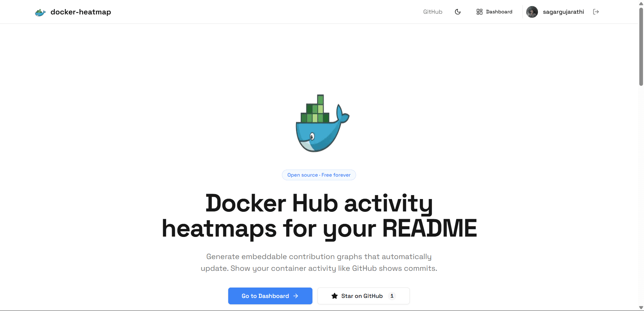Click the Go to Dashboard button
This screenshot has width=644, height=311.
coord(270,296)
